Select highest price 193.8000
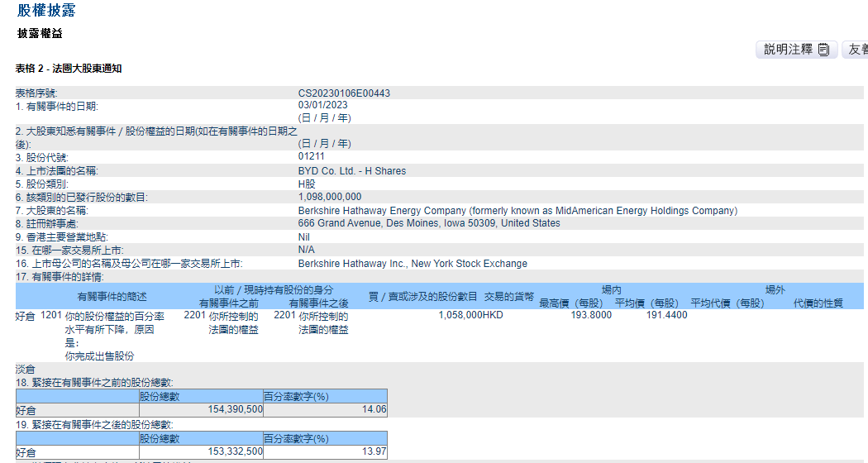868x463 pixels. tap(591, 315)
